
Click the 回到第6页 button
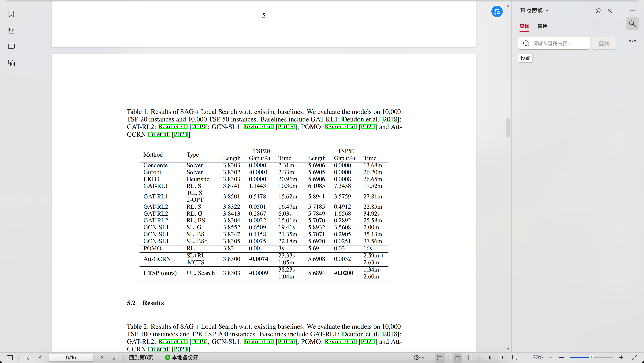(141, 357)
